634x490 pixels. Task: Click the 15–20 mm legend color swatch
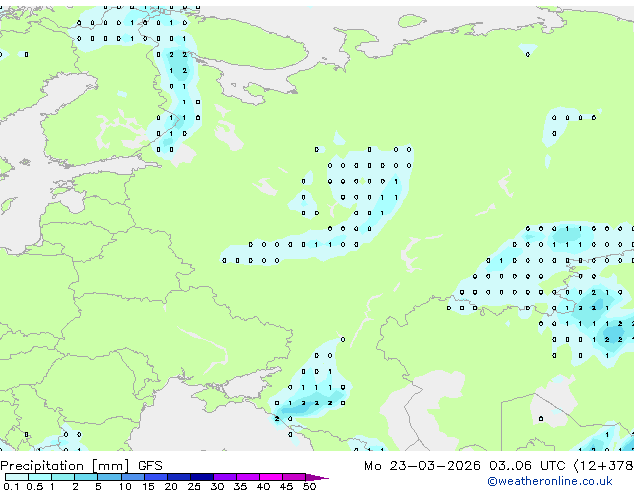156,477
